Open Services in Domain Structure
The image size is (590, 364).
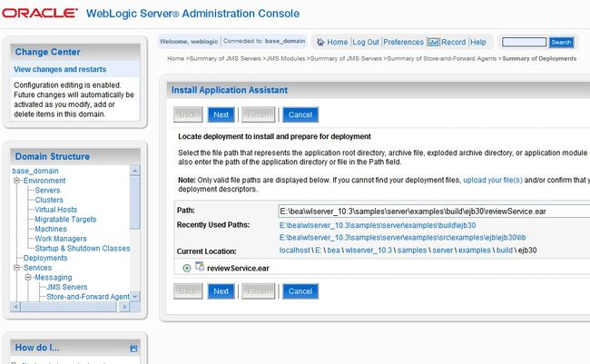click(x=37, y=268)
